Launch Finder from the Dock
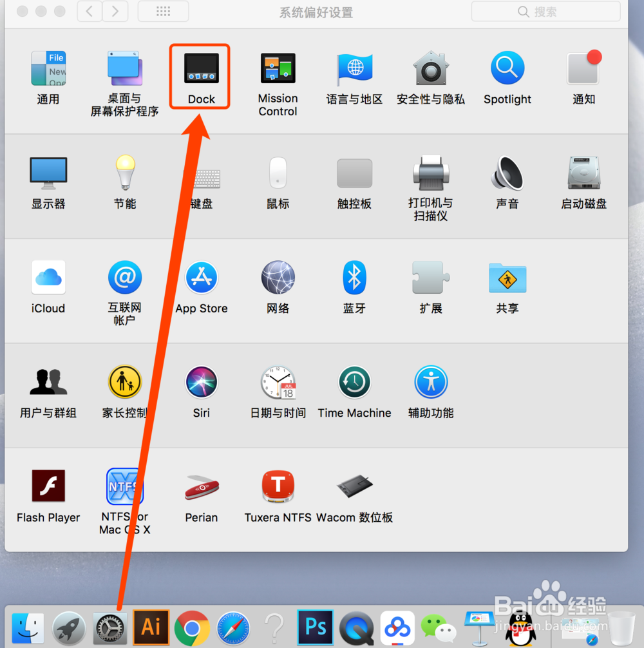Viewport: 644px width, 648px height. 28,627
